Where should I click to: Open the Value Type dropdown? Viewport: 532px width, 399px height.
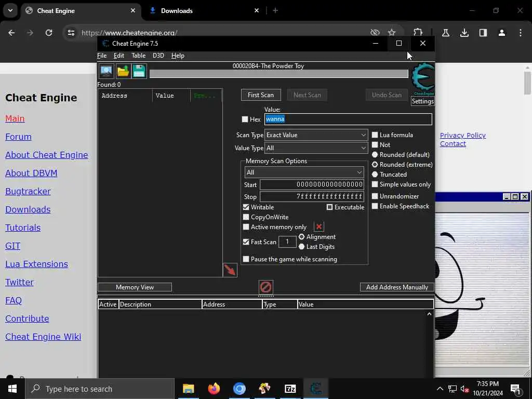tap(316, 148)
